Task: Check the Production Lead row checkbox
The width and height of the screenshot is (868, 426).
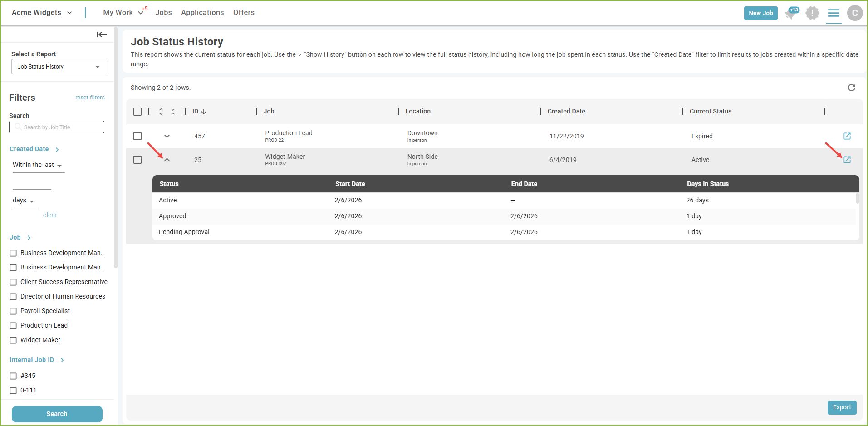Action: coord(137,136)
